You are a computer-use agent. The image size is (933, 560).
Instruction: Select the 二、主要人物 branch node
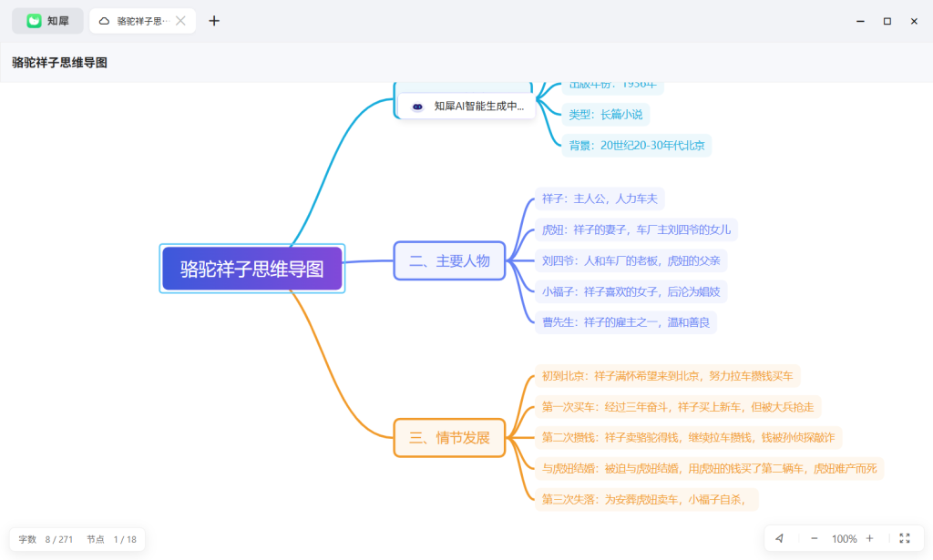449,260
